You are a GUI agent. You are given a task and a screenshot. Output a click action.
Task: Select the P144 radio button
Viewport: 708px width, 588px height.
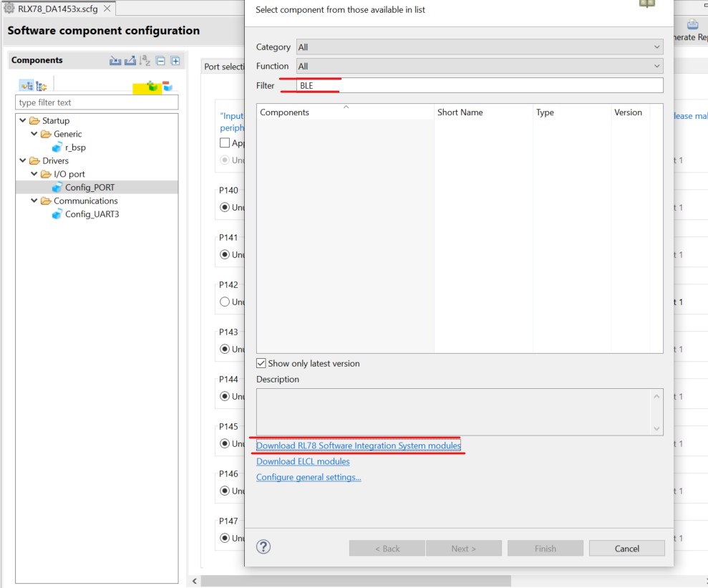coord(224,396)
